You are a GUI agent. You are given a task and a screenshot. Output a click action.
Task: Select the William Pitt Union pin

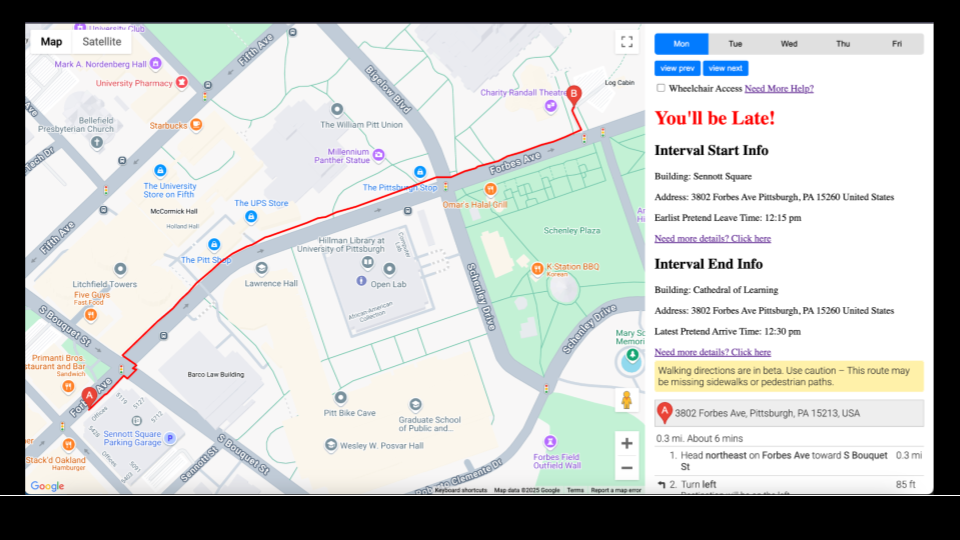pos(337,110)
